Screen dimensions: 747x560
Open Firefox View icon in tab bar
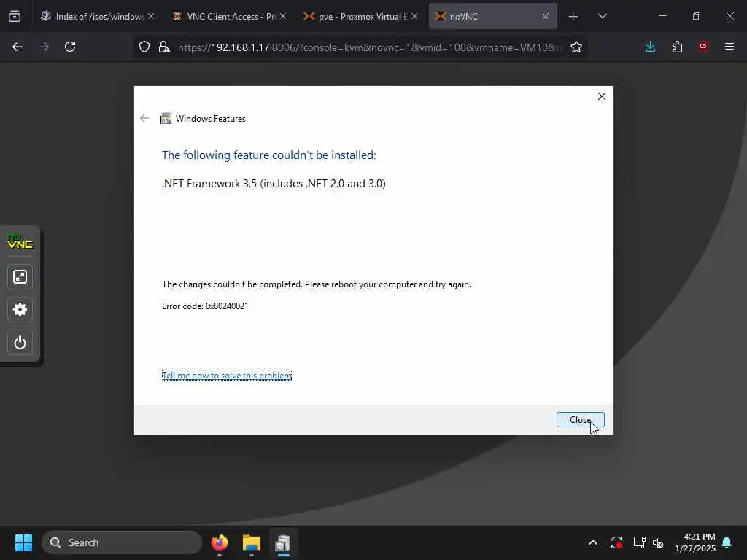point(15,16)
